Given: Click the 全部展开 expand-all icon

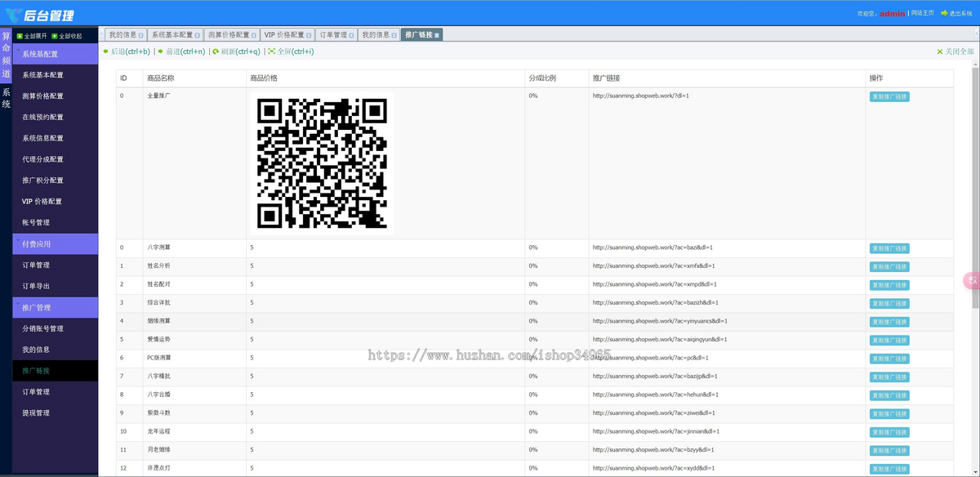Looking at the screenshot, I should coord(19,36).
